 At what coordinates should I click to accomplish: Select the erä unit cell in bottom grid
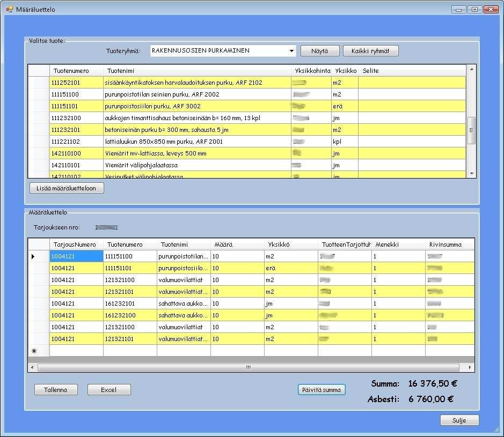(x=291, y=268)
